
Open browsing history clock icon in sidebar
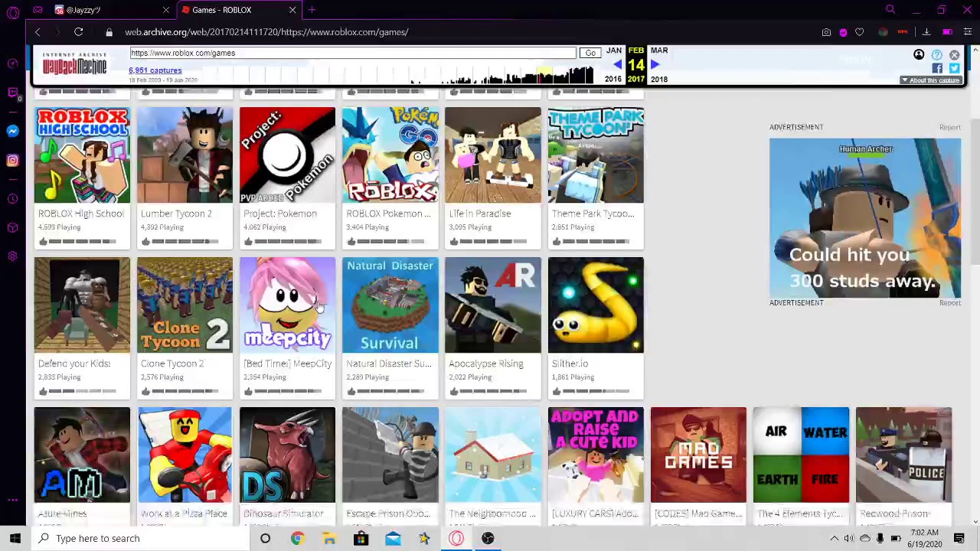12,199
